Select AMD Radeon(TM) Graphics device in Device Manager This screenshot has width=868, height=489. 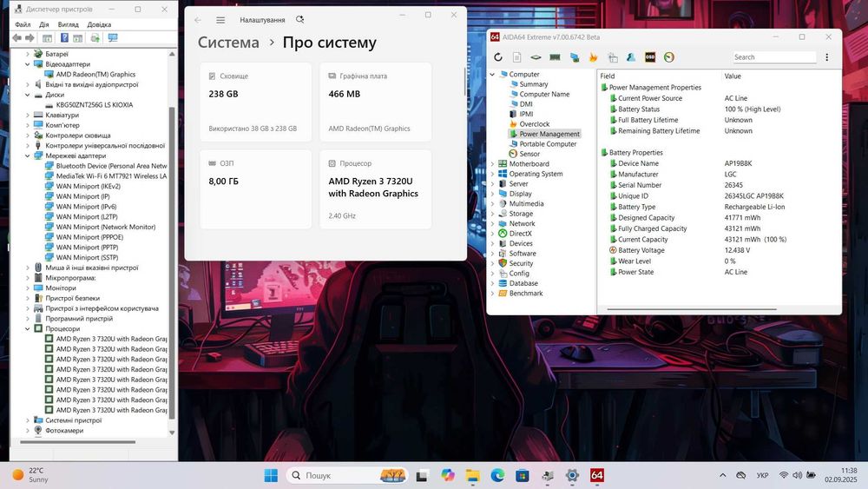95,74
